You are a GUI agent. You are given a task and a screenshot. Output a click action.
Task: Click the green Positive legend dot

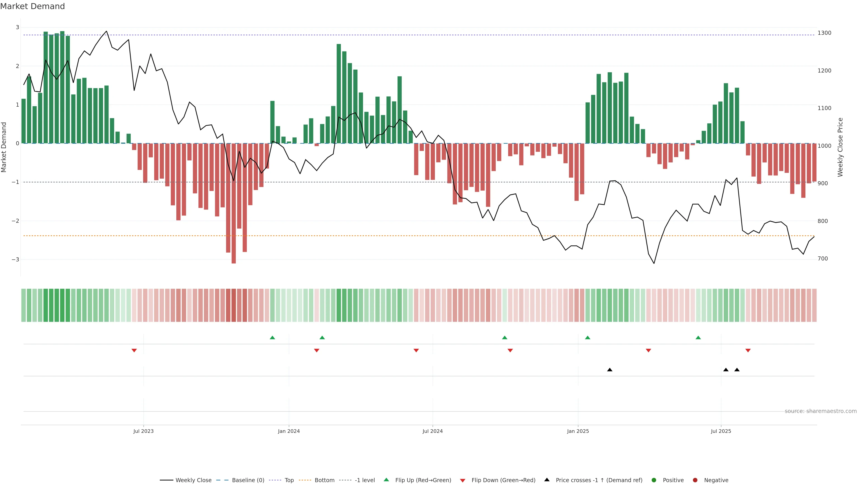click(654, 480)
